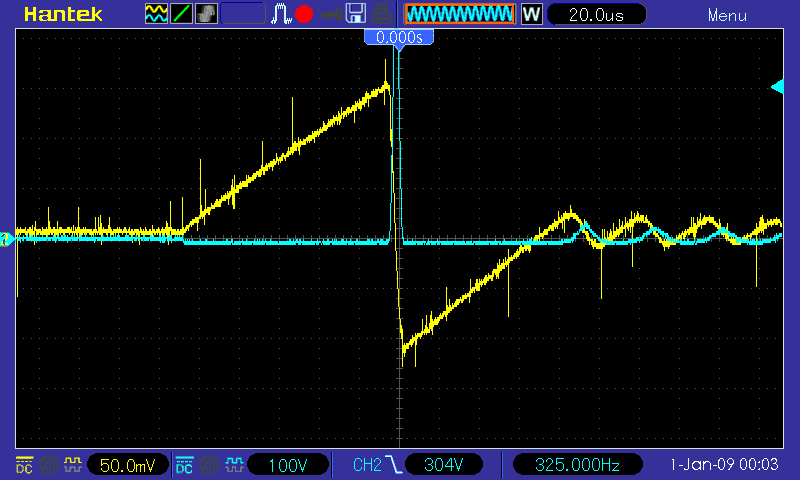Viewport: 800px width, 480px height.
Task: Click the 1-Jan-09 00:03 date display
Action: [x=724, y=465]
